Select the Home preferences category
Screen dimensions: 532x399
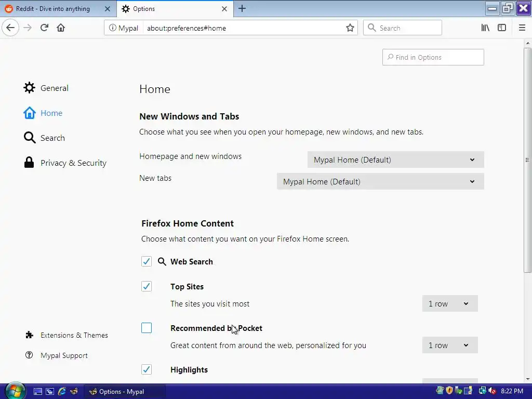[43, 113]
